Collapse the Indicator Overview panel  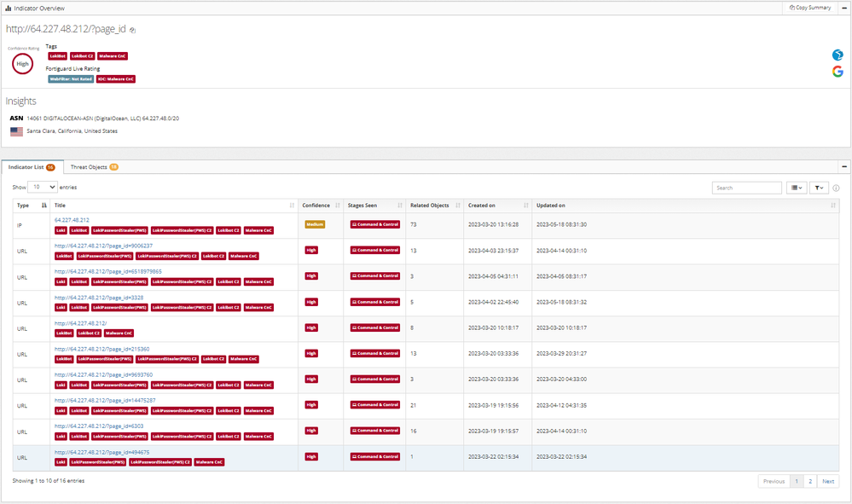(843, 8)
